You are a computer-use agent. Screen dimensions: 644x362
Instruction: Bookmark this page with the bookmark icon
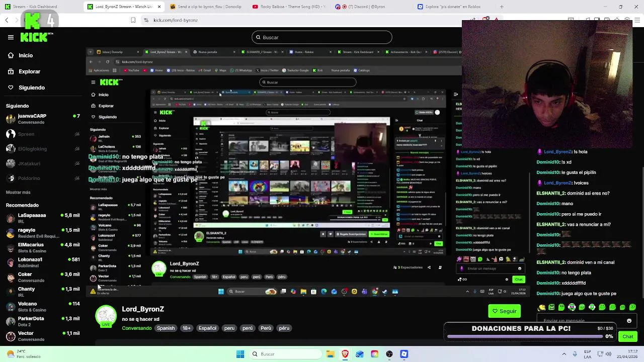coord(133,20)
